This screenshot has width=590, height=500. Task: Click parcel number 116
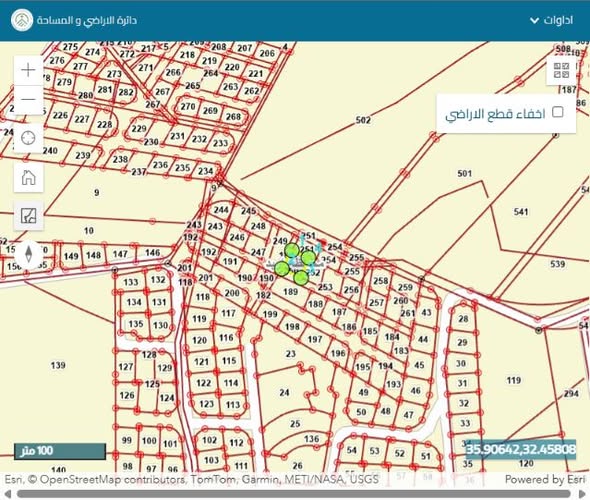click(x=226, y=337)
